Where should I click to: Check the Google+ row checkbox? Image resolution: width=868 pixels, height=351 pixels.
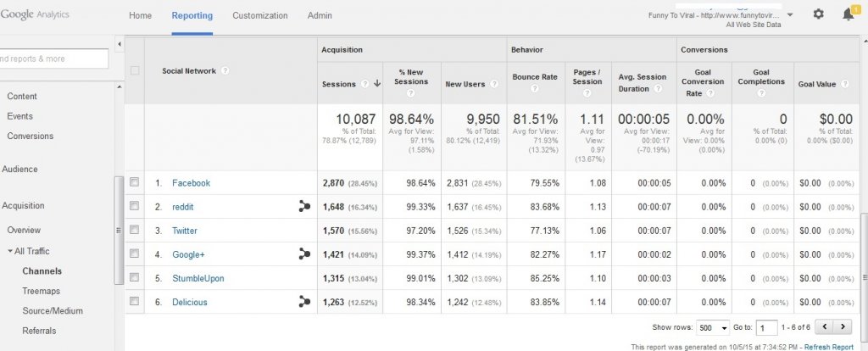(134, 253)
